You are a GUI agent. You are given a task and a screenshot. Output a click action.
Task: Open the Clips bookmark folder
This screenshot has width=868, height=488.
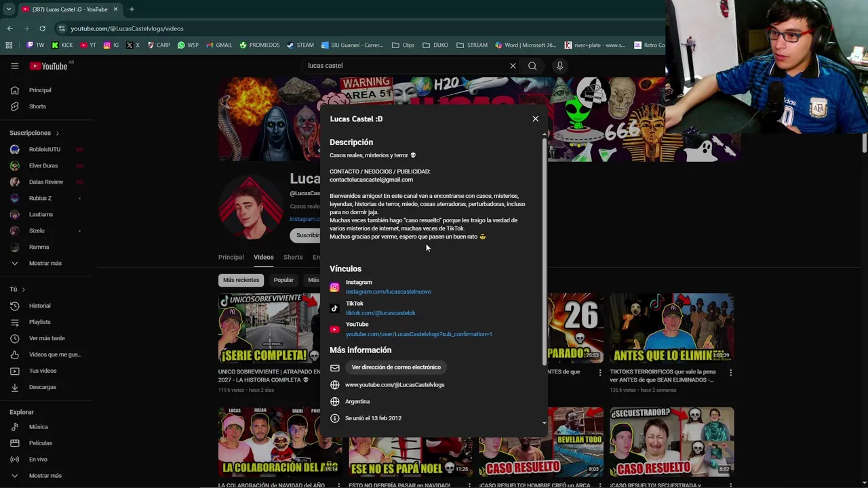(x=403, y=45)
